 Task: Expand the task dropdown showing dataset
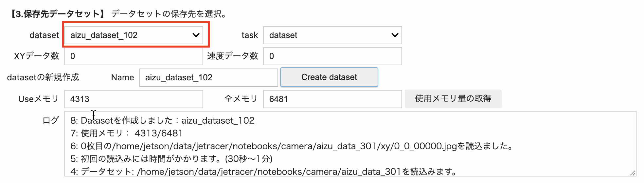click(x=332, y=35)
